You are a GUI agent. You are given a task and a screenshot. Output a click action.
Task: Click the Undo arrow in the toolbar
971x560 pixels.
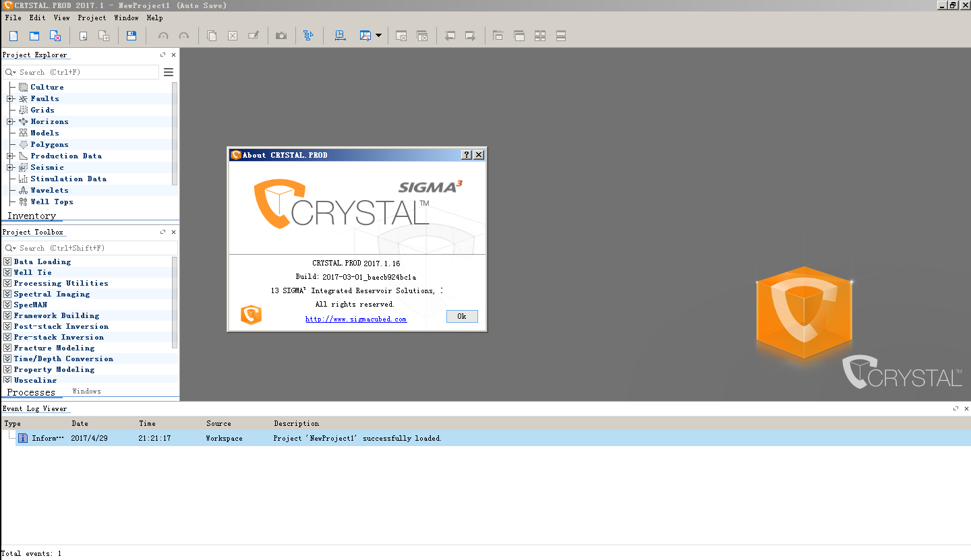coord(163,36)
